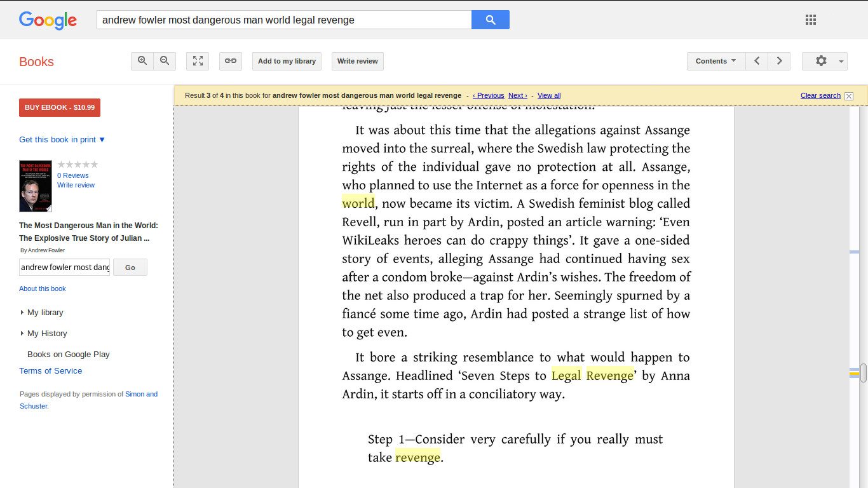Open About this book link
Screen dimensions: 868x488
(x=43, y=288)
